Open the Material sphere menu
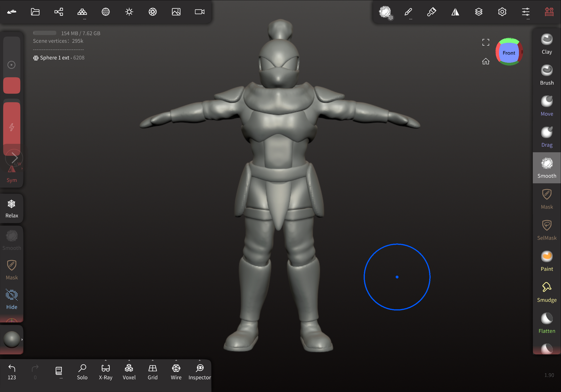The image size is (561, 392). point(105,12)
